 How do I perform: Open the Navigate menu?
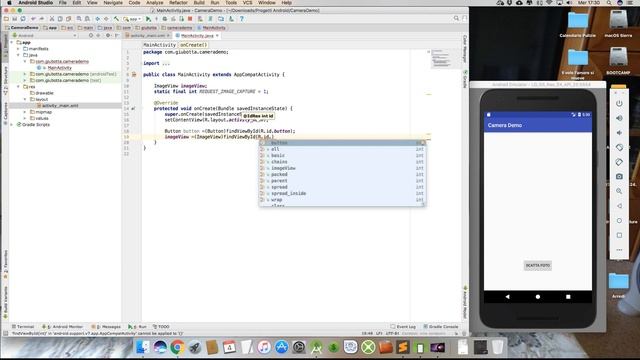click(x=113, y=2)
